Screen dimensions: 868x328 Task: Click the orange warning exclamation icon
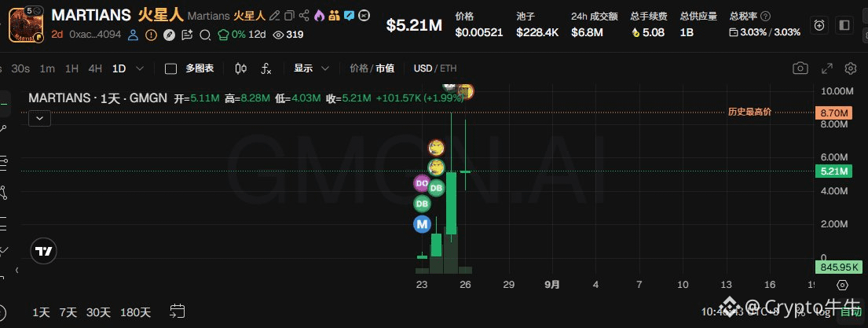pyautogui.click(x=151, y=35)
